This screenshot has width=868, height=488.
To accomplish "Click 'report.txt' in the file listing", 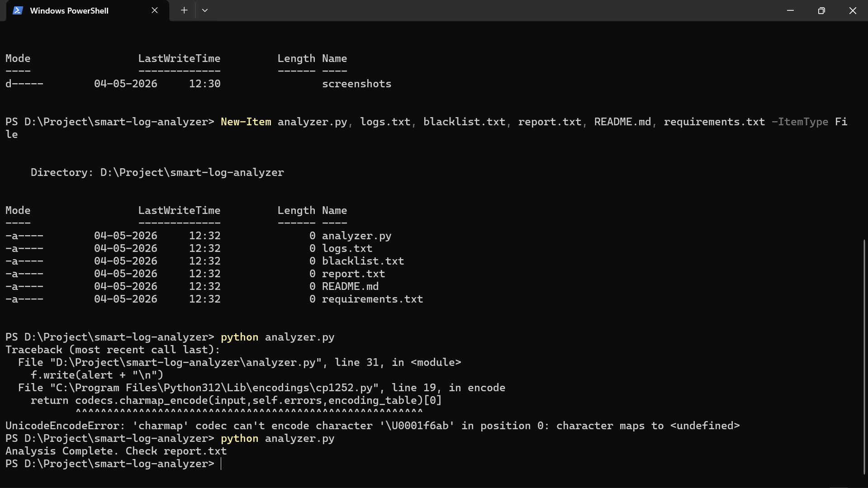I will pyautogui.click(x=353, y=274).
